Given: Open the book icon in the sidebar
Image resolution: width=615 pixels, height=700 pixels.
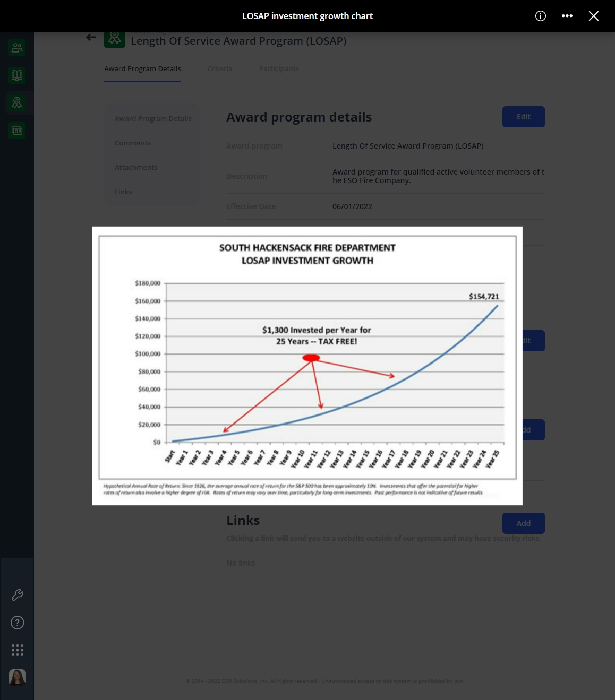Looking at the screenshot, I should click(17, 75).
